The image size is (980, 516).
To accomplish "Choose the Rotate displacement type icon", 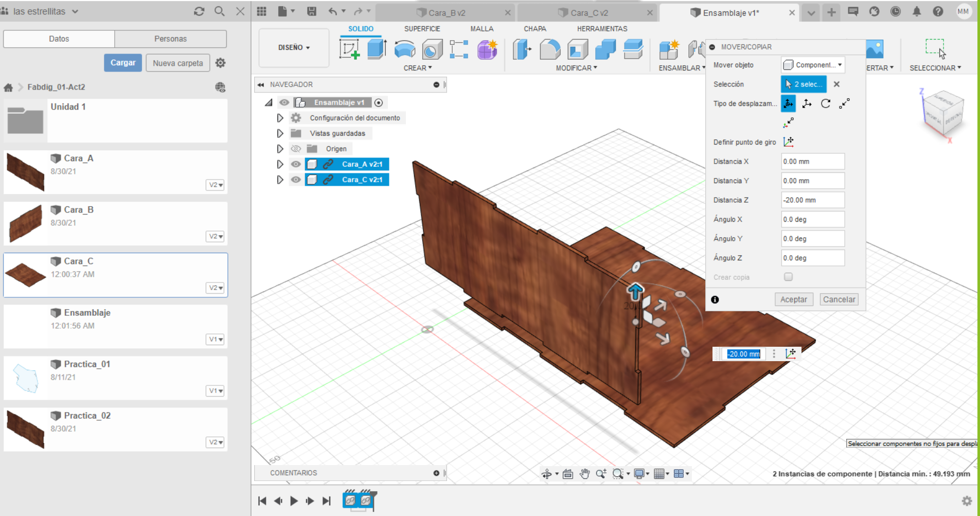I will [x=825, y=103].
